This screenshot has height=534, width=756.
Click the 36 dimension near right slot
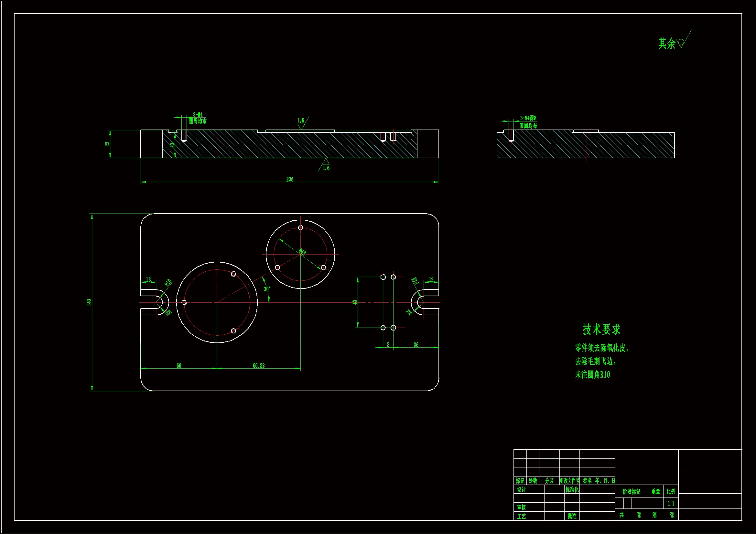click(x=416, y=344)
